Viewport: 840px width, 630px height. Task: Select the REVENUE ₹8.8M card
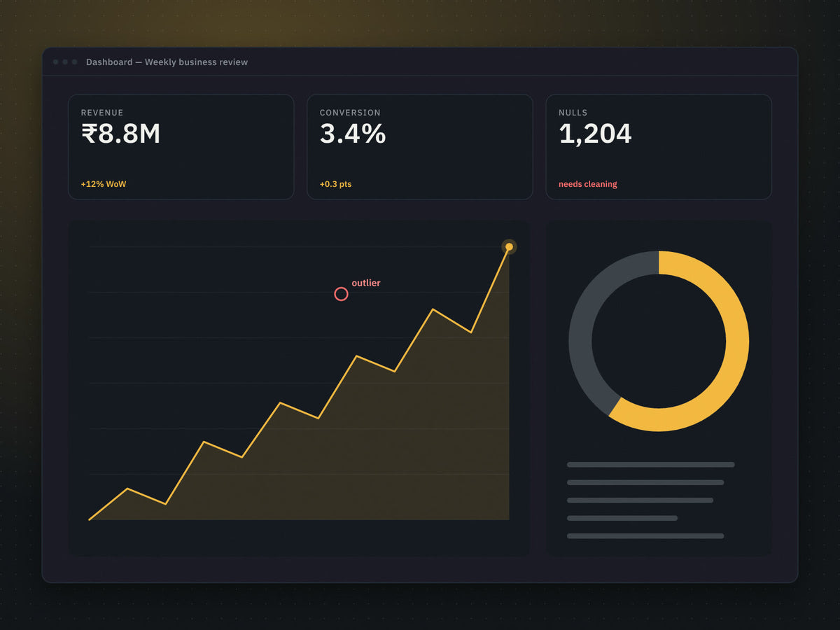point(181,147)
